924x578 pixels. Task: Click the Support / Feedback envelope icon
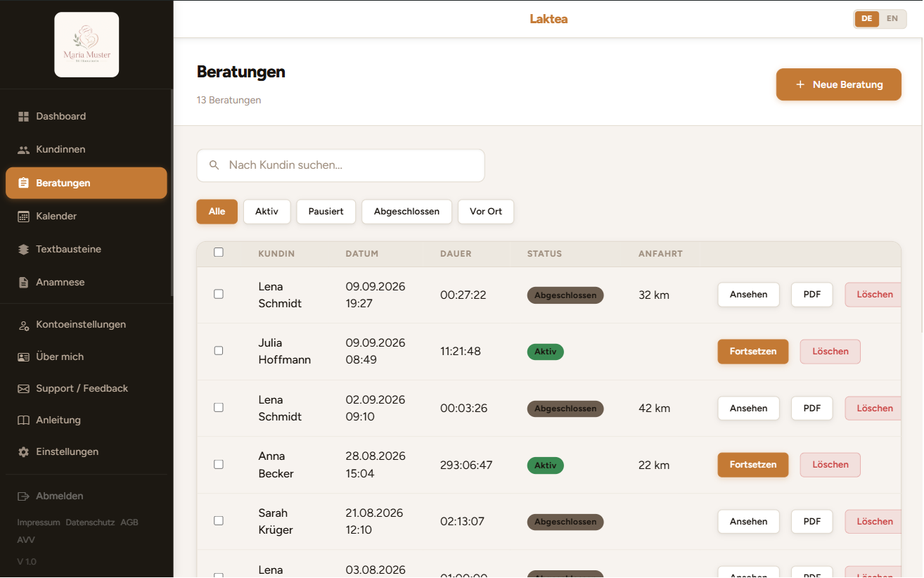[x=23, y=389]
